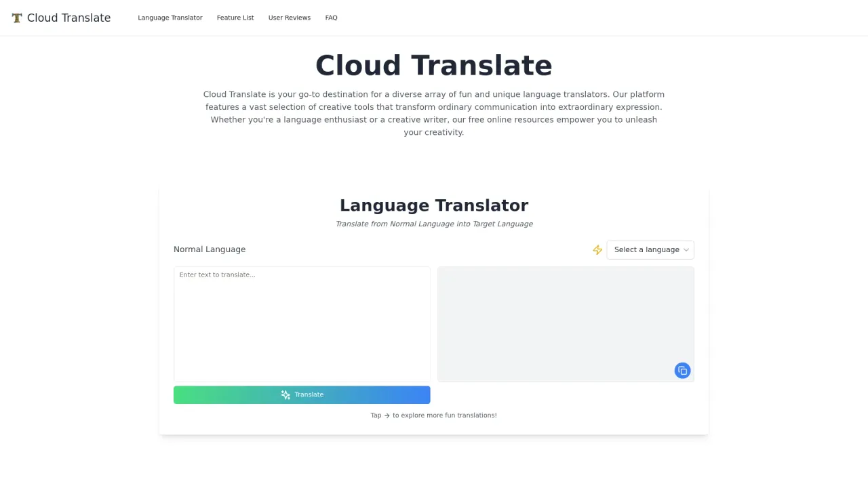The height and width of the screenshot is (488, 868).
Task: Open the Select a language dropdown
Action: click(x=650, y=250)
